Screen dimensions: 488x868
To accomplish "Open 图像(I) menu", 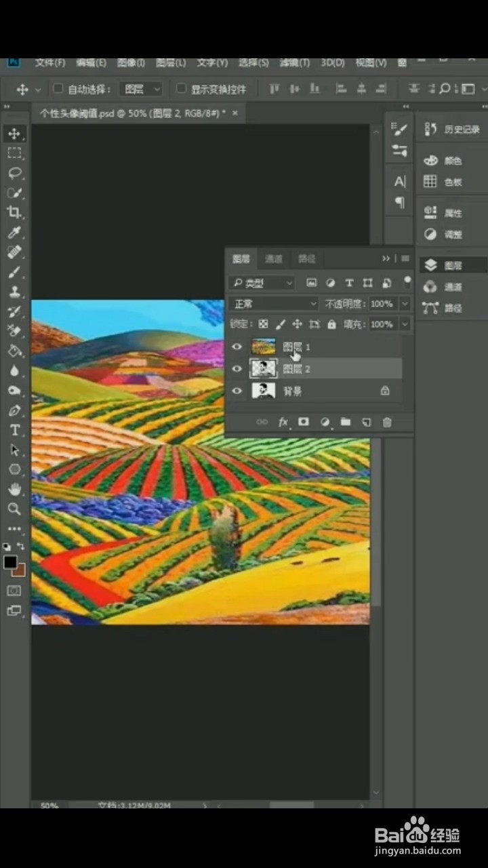I will click(x=131, y=62).
